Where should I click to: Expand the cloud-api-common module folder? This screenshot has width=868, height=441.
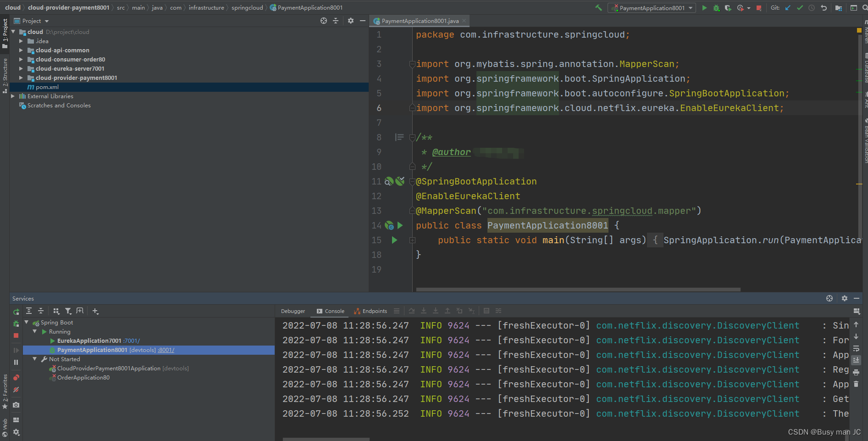point(21,50)
